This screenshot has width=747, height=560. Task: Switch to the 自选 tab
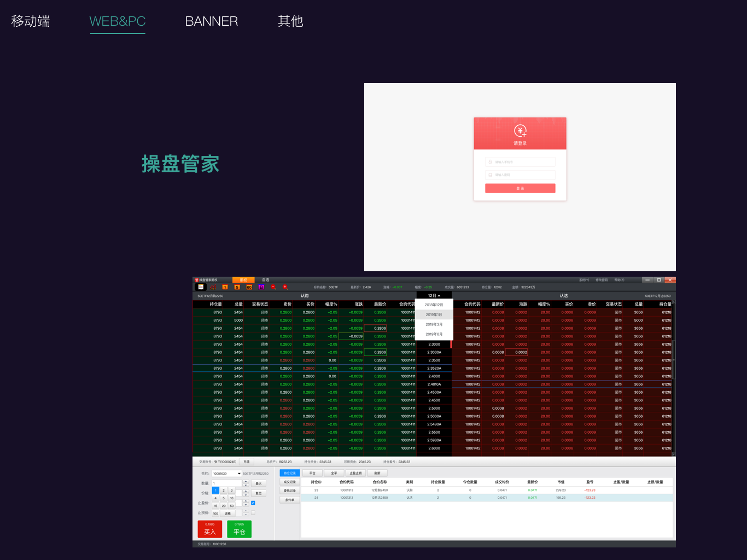tap(266, 280)
